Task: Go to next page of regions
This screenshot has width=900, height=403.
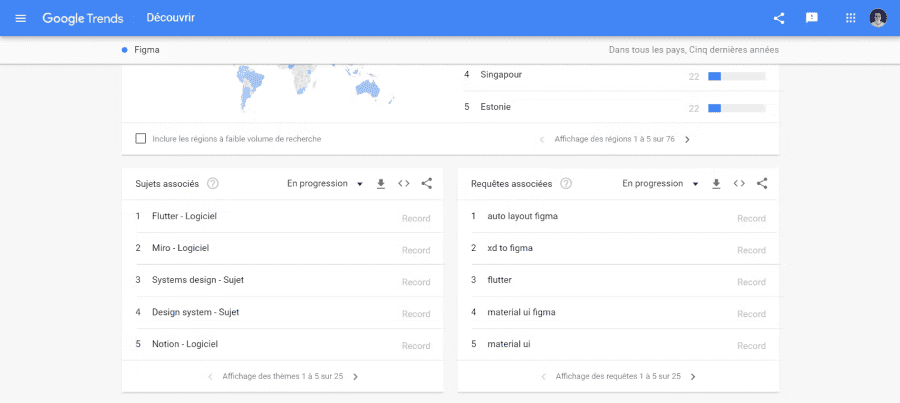Action: click(x=687, y=140)
